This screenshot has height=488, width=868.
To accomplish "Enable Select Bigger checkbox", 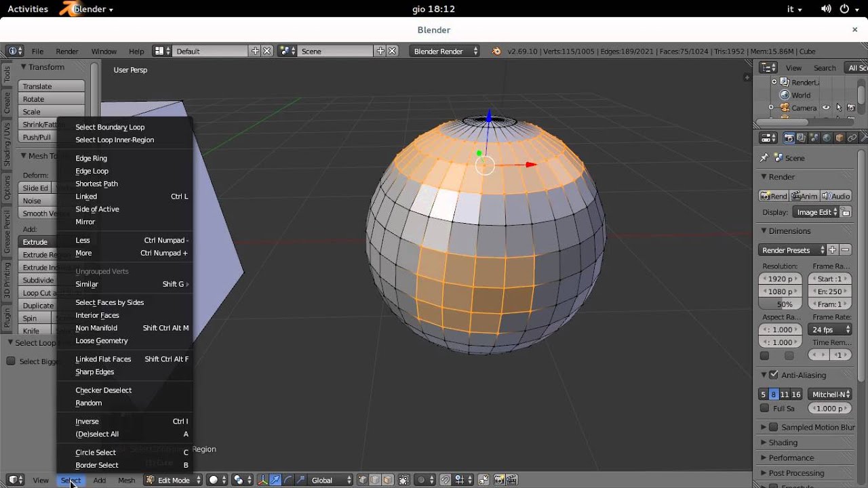I will pos(11,361).
